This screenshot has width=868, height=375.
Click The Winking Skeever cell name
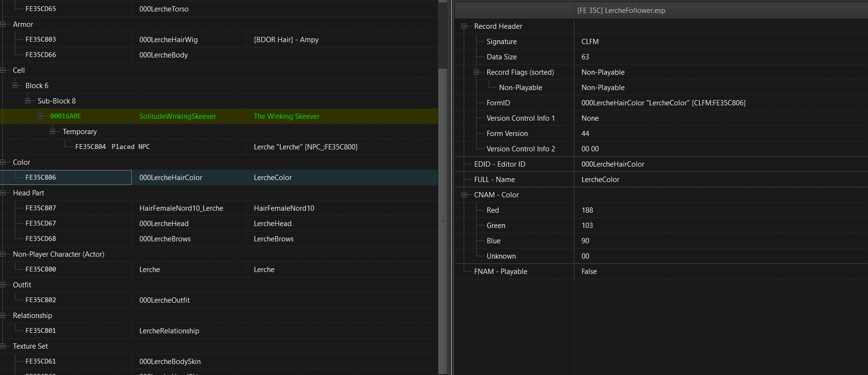click(286, 116)
